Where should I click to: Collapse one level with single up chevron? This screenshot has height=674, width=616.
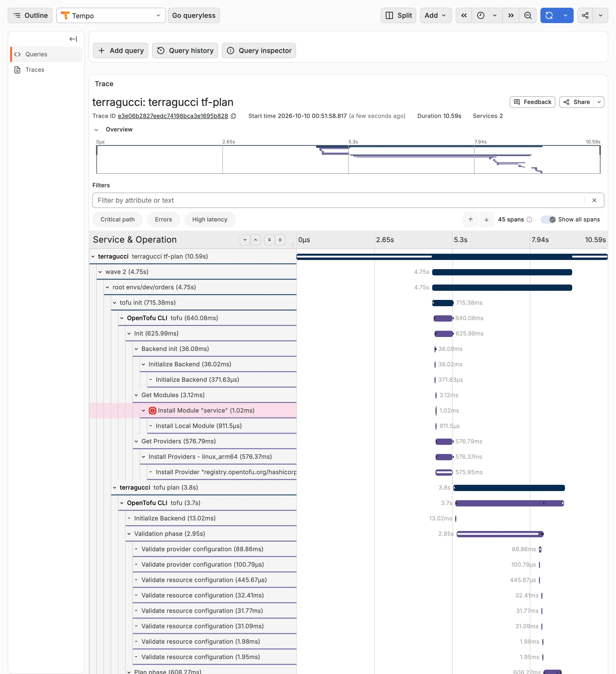point(256,240)
